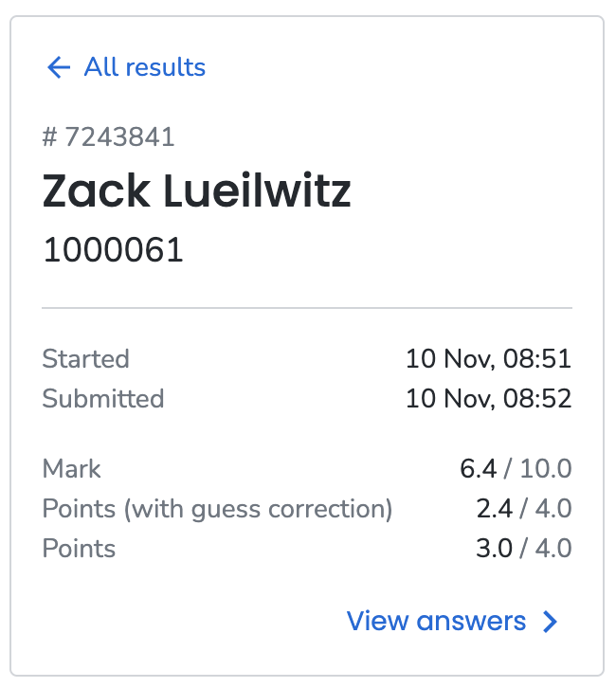
Task: Click the back arrow beside All results
Action: [58, 67]
